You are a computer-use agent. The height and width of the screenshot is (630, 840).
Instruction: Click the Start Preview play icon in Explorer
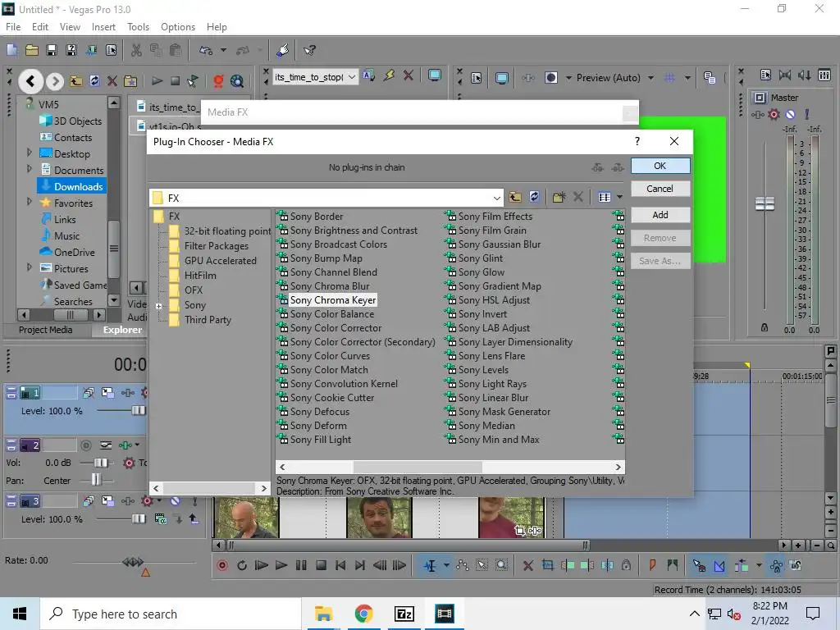[x=157, y=81]
